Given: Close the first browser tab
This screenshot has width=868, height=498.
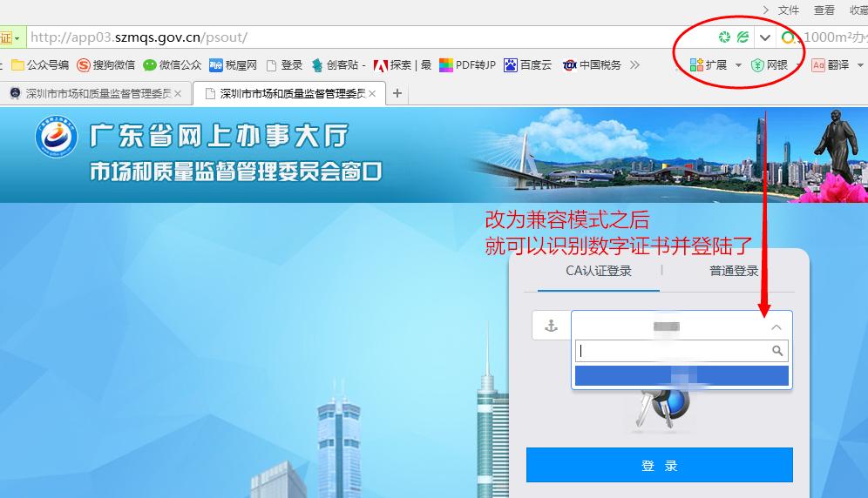Looking at the screenshot, I should (x=178, y=94).
